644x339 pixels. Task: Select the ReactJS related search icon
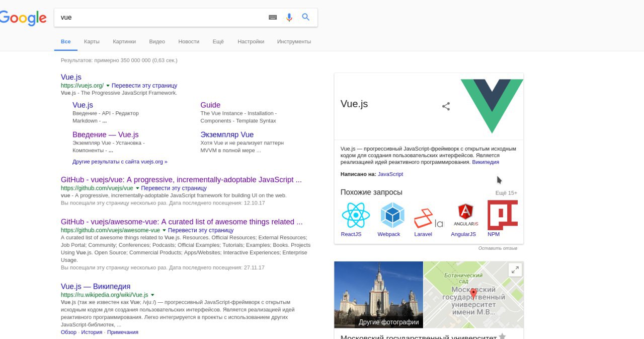click(355, 216)
